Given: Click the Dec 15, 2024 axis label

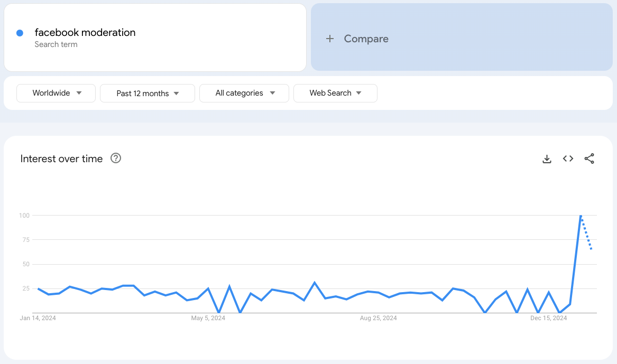Looking at the screenshot, I should tap(548, 318).
